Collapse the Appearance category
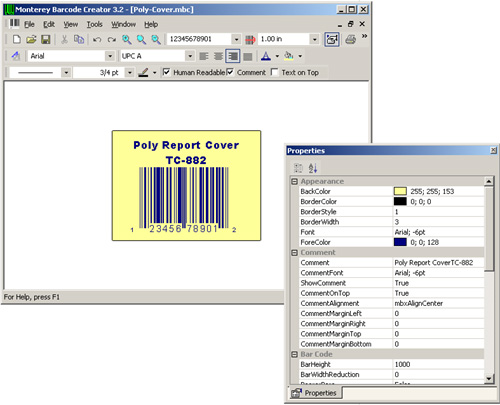The height and width of the screenshot is (405, 500). click(x=294, y=182)
